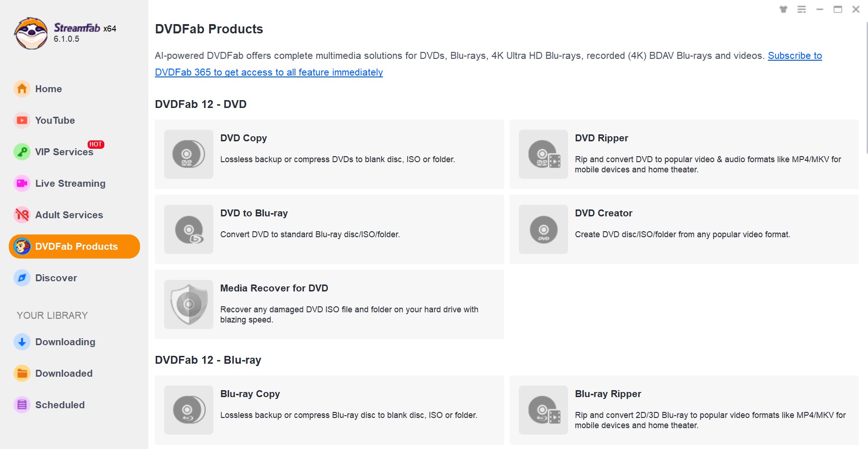Click 'Lossless backup or compress DVDs' description
The height and width of the screenshot is (449, 868).
pos(338,159)
